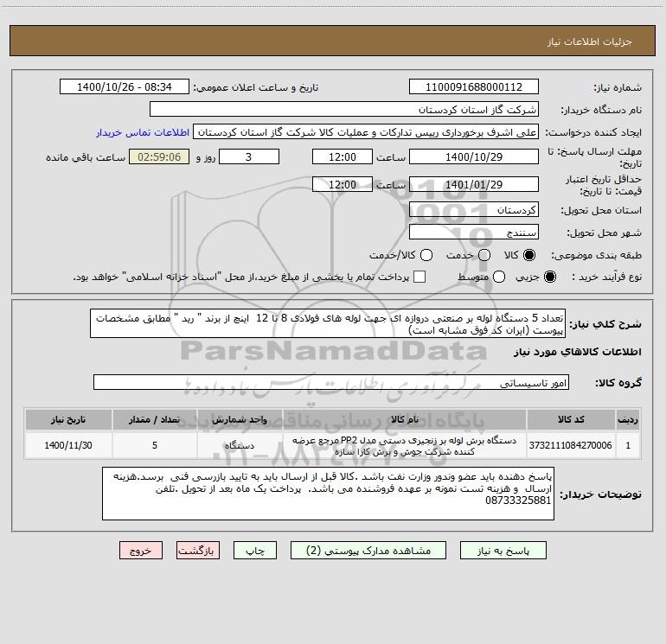
Task: Click the request creator field علی اشرف برخورداری
Action: [x=366, y=132]
